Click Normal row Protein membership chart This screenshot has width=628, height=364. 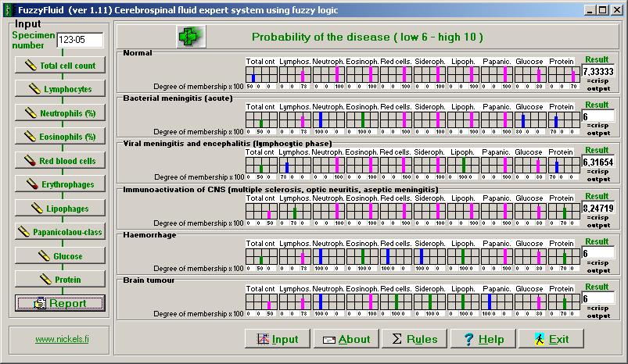tap(564, 75)
